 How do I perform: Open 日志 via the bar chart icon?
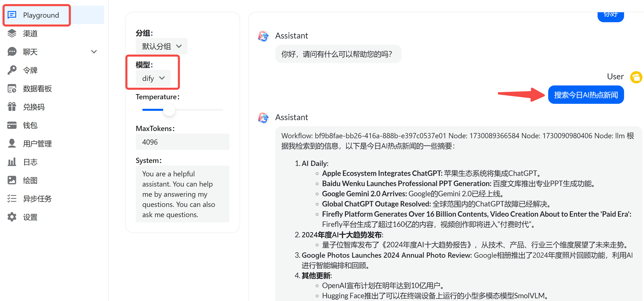[x=12, y=162]
